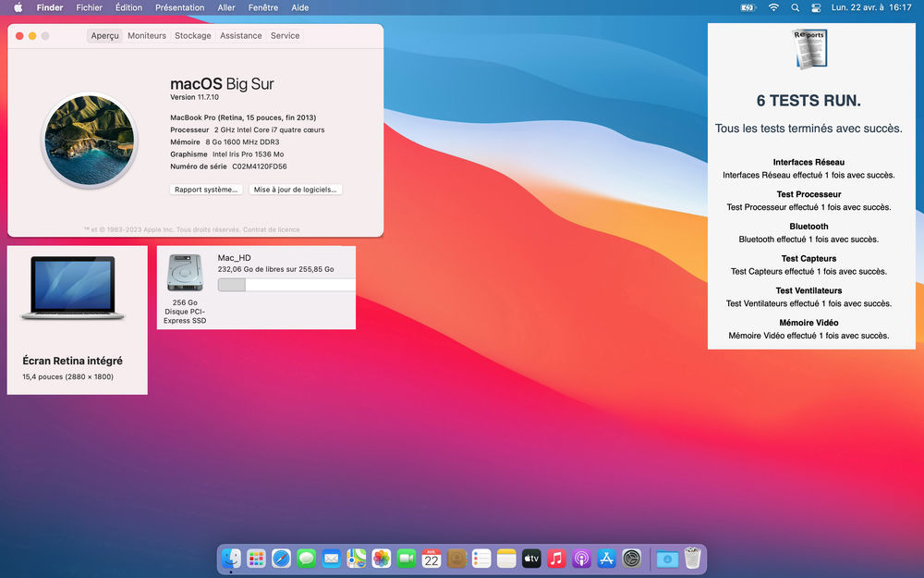Open Photos from the Dock
Image resolution: width=924 pixels, height=578 pixels.
coord(382,559)
